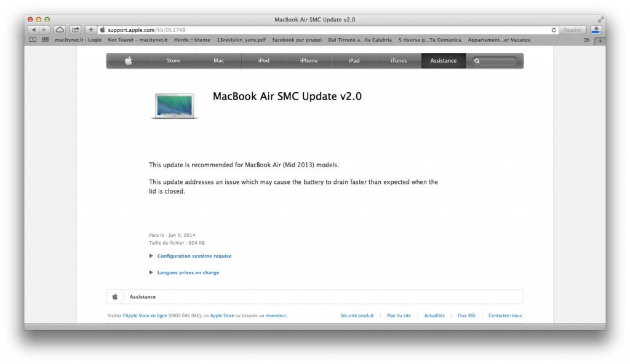Go forward using the forward arrow
Image resolution: width=630 pixels, height=364 pixels.
[43, 28]
